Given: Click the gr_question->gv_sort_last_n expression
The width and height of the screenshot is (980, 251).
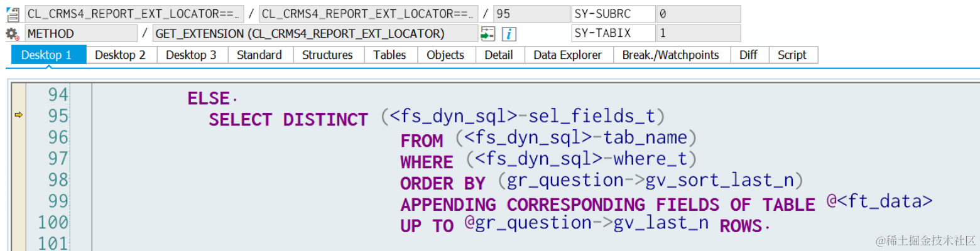Looking at the screenshot, I should 651,181.
